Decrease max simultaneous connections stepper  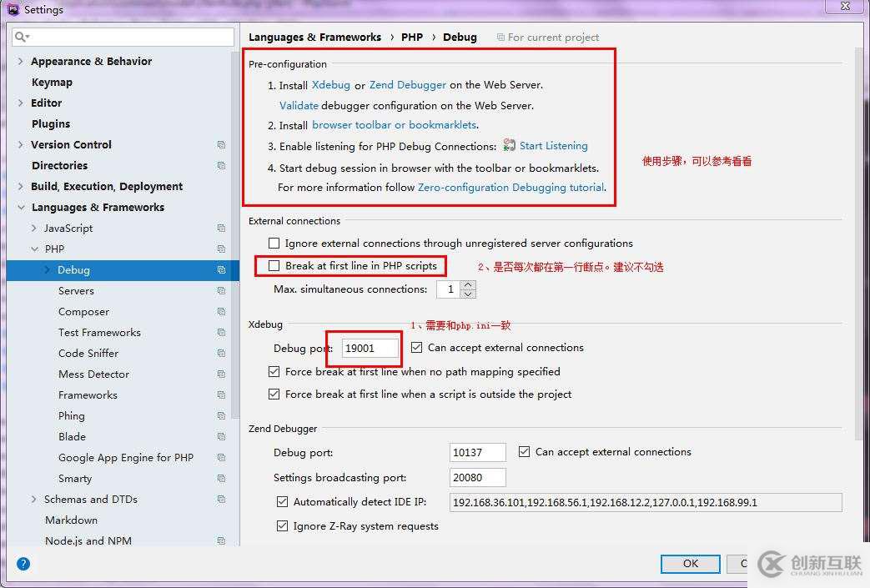click(x=468, y=294)
